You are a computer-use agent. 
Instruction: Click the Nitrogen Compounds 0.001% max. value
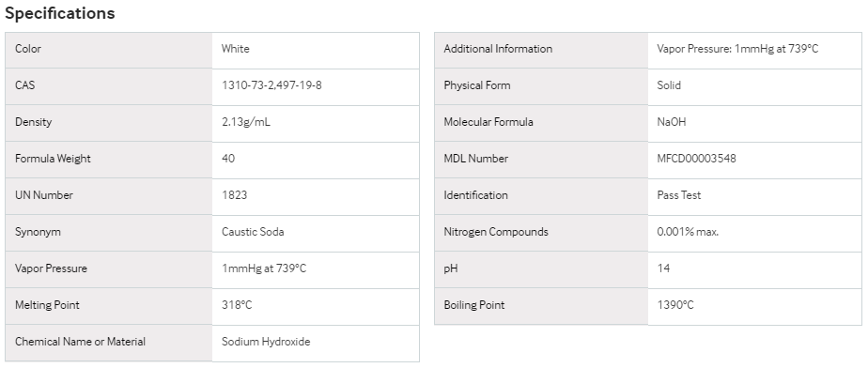point(688,231)
